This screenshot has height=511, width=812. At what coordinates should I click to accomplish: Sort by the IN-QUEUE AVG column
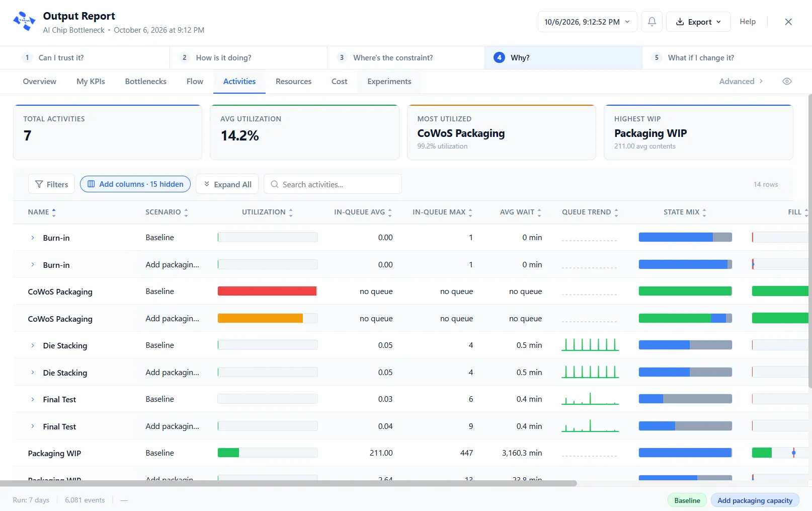[363, 212]
